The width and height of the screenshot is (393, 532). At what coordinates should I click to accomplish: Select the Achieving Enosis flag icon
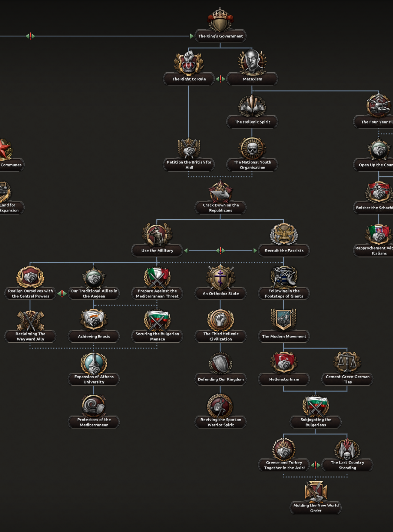(x=94, y=320)
